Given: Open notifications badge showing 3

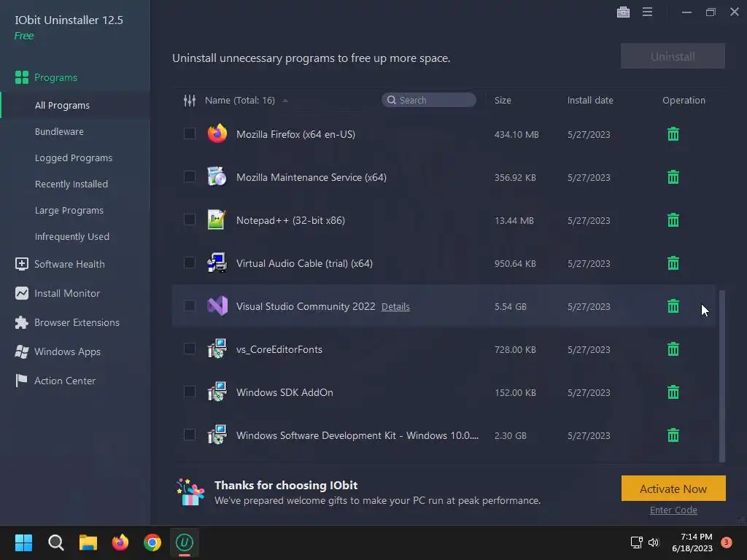Looking at the screenshot, I should tap(727, 542).
